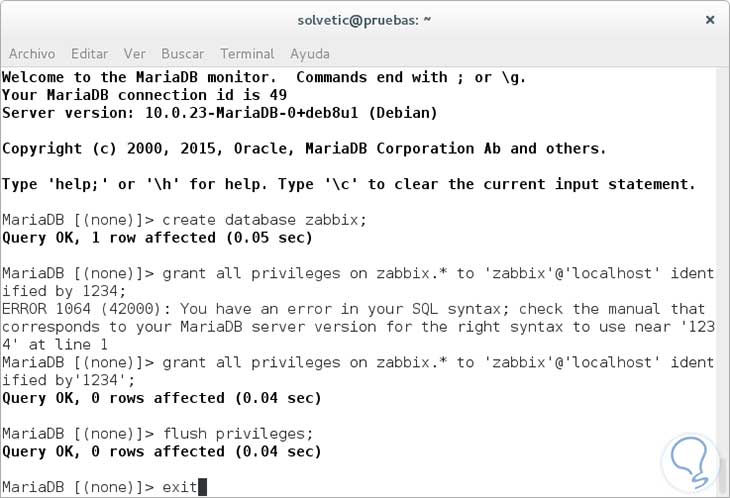The height and width of the screenshot is (498, 730).
Task: Click the Ver menu
Action: [x=135, y=53]
